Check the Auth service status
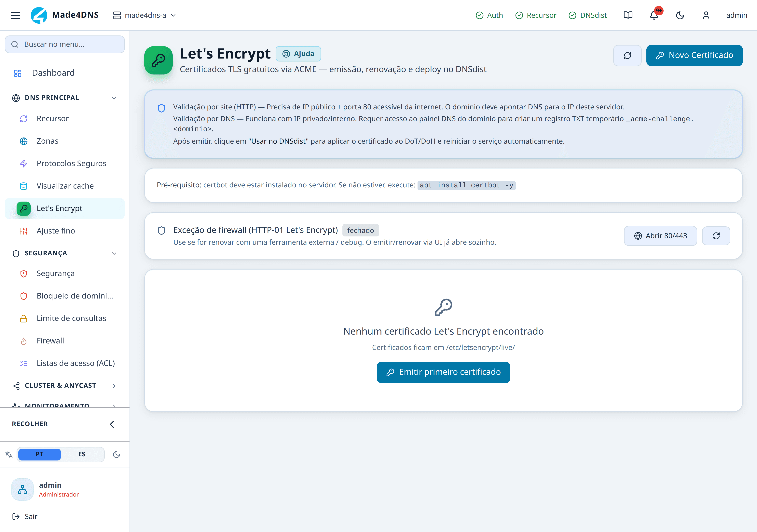 489,15
